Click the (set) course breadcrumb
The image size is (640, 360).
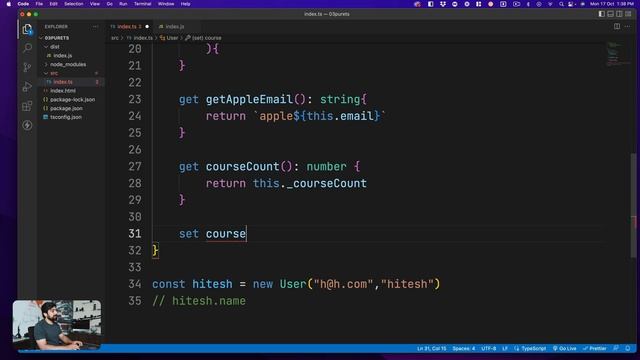(x=203, y=38)
